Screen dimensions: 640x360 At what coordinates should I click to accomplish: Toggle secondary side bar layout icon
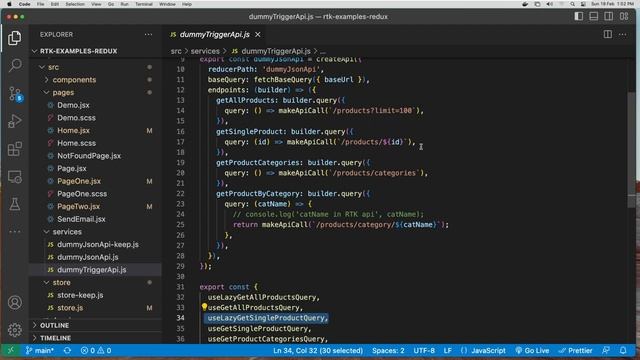coord(609,16)
